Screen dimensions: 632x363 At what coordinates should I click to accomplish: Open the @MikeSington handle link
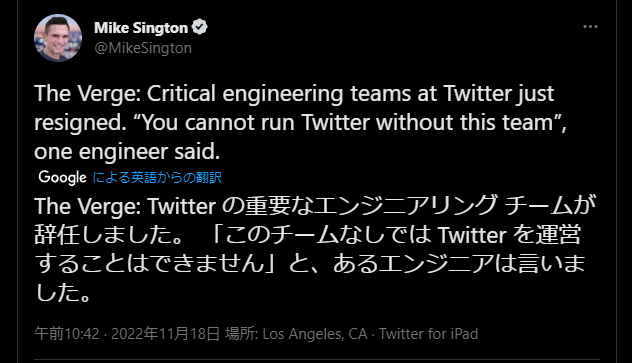point(143,48)
